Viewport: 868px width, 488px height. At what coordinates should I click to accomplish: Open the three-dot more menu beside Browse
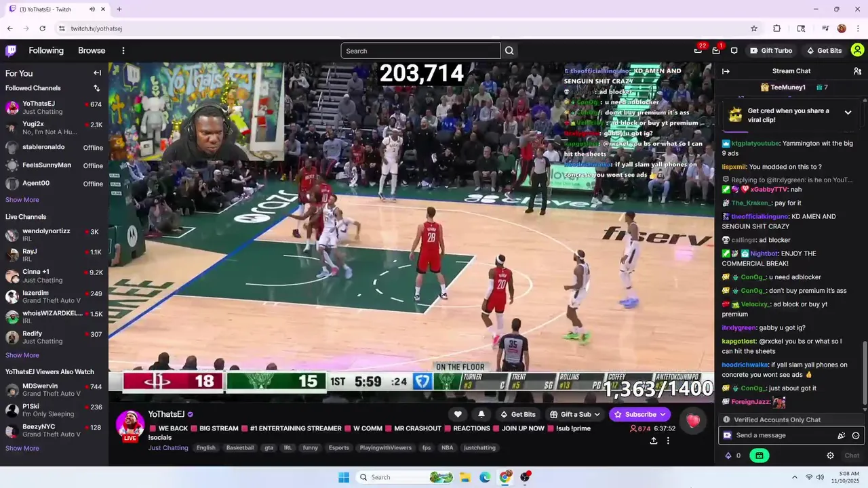(123, 51)
